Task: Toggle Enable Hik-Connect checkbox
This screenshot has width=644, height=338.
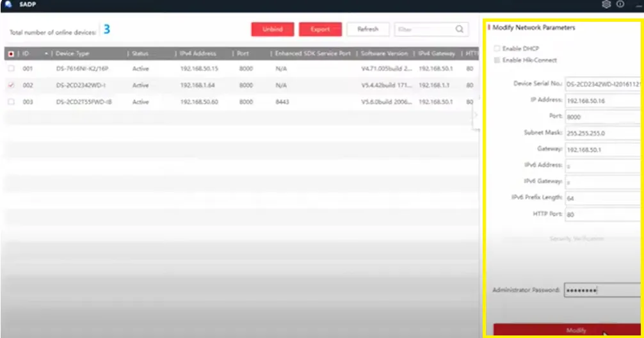Action: click(497, 60)
